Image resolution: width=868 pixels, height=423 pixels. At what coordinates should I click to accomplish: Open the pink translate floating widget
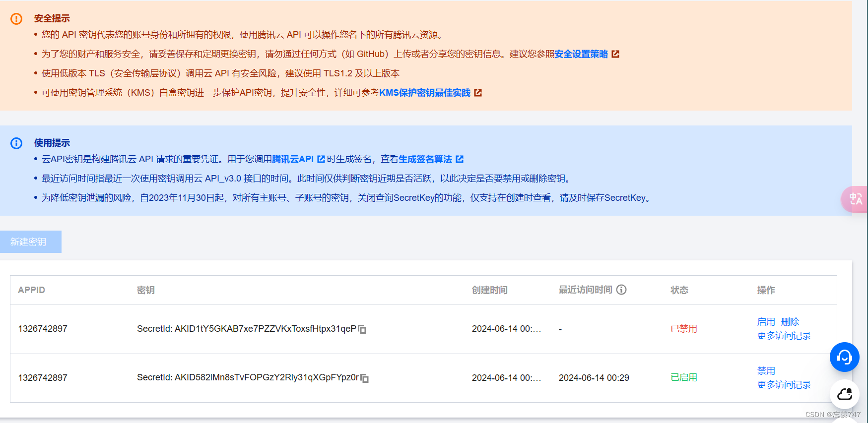click(855, 199)
